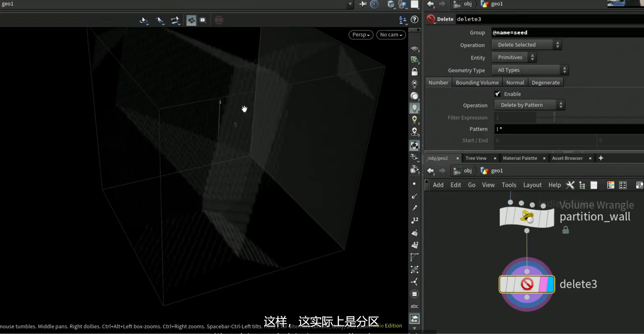Open the network editor wrench tools icon

570,185
